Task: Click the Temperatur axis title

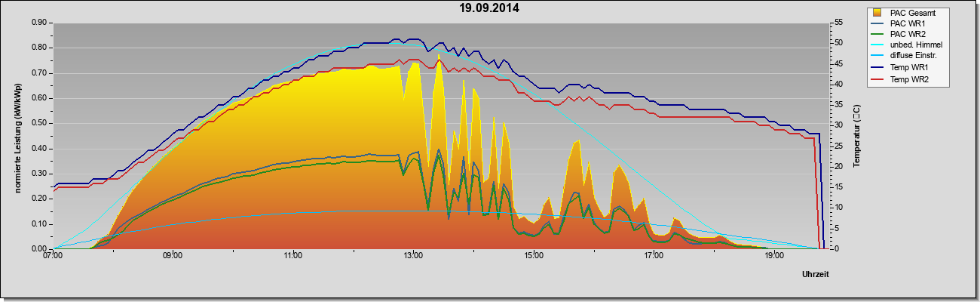Action: pos(856,136)
